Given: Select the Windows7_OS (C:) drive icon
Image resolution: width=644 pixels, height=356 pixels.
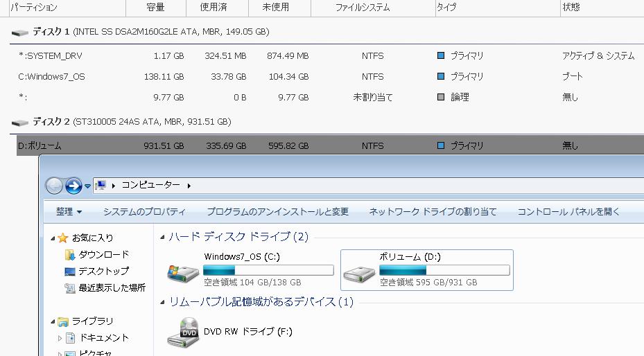Looking at the screenshot, I should pos(183,273).
